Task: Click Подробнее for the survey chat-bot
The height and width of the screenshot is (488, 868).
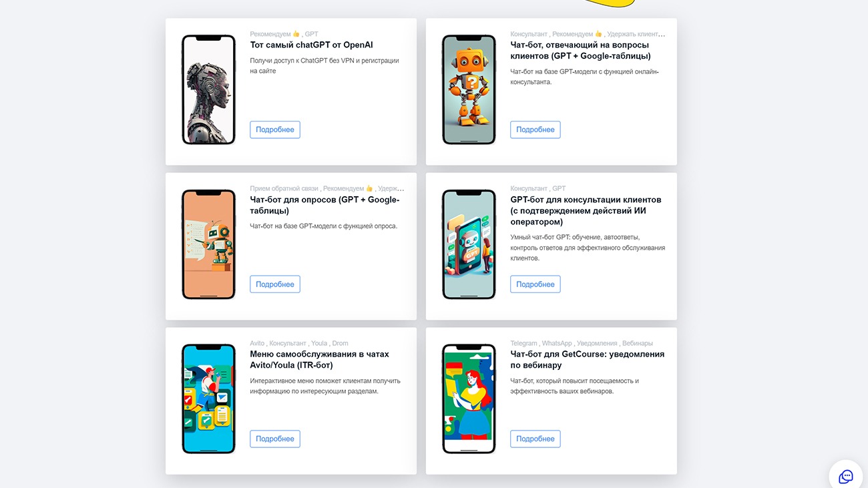Action: 275,284
